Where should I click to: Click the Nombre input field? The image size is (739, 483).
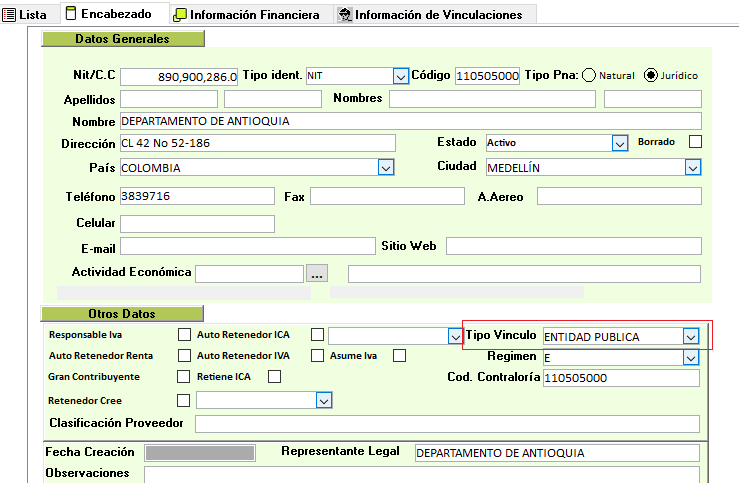(410, 121)
